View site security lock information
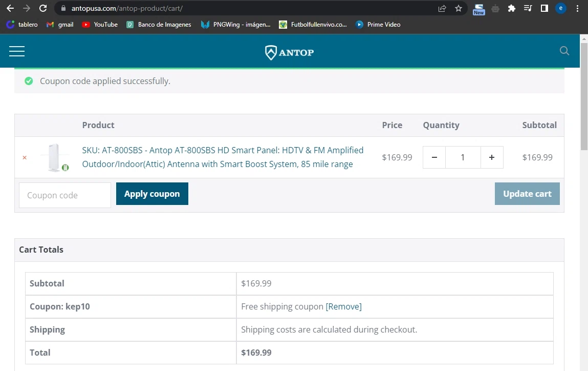This screenshot has width=588, height=371. (x=63, y=8)
